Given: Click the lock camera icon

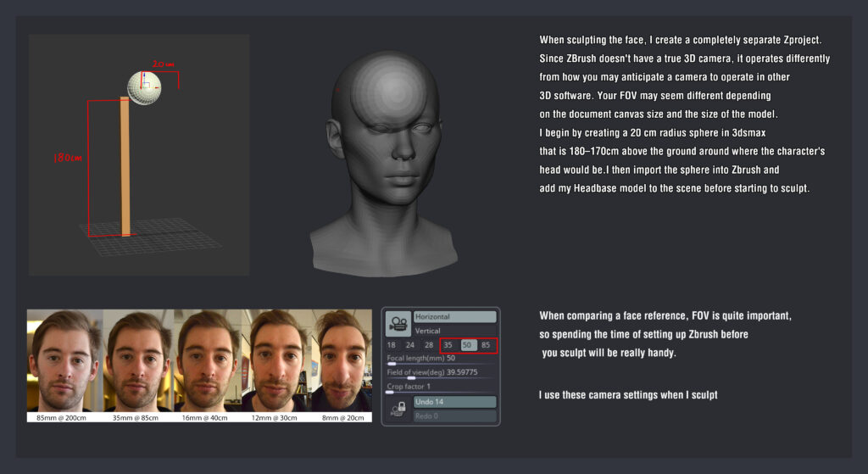Looking at the screenshot, I should (398, 410).
